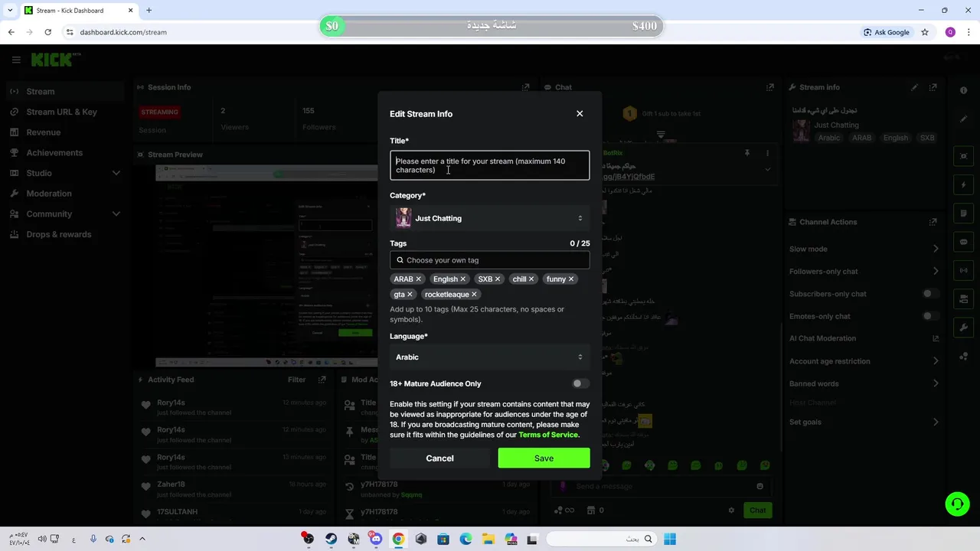Click the wrench icon on the right rail
Image resolution: width=980 pixels, height=551 pixels.
coord(964,328)
